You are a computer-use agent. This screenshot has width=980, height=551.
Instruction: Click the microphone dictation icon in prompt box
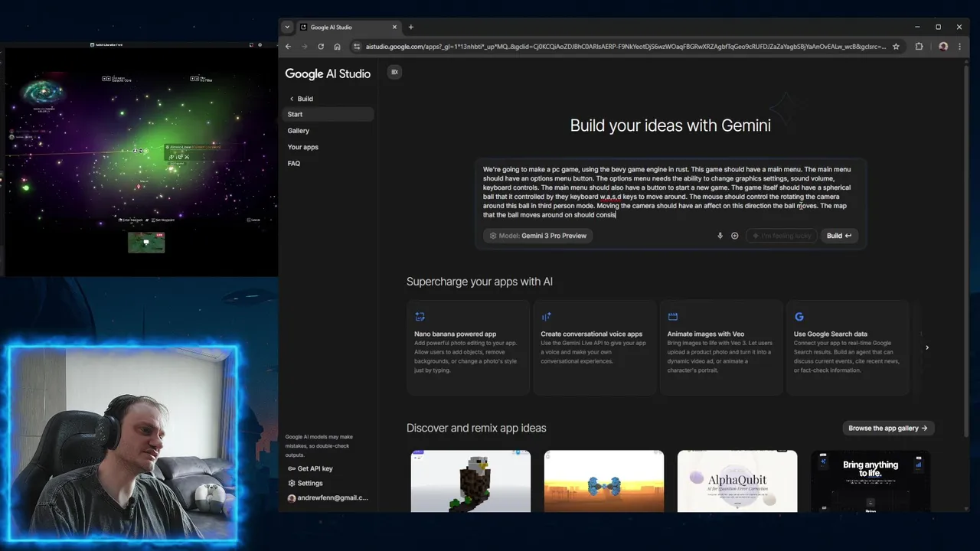tap(720, 236)
